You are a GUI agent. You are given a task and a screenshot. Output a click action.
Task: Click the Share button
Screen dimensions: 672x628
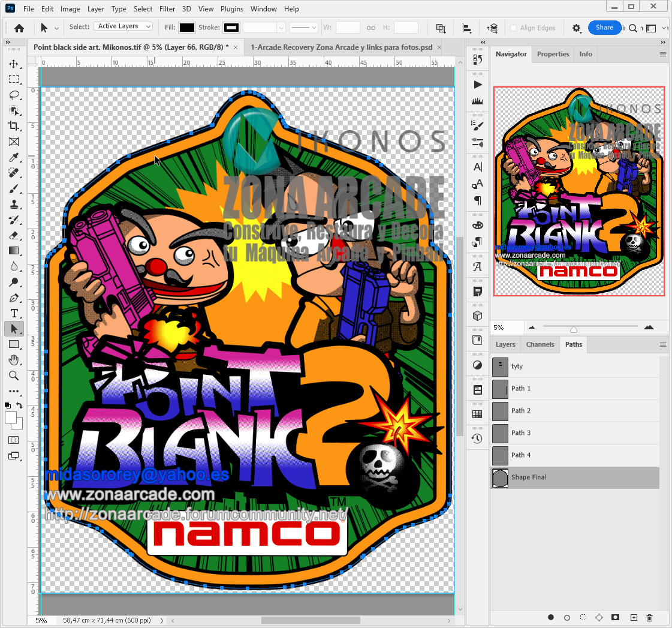(x=605, y=28)
